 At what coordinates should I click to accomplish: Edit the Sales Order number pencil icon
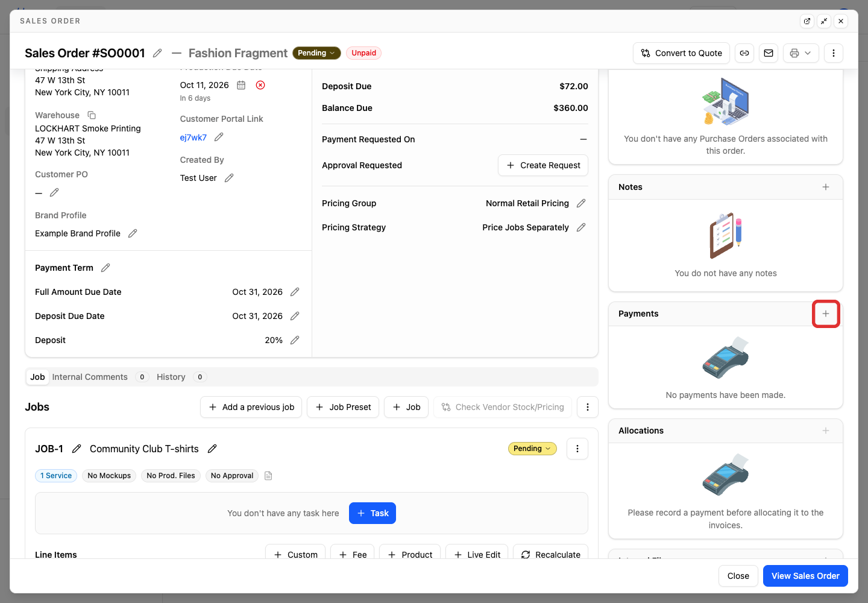[x=157, y=53]
